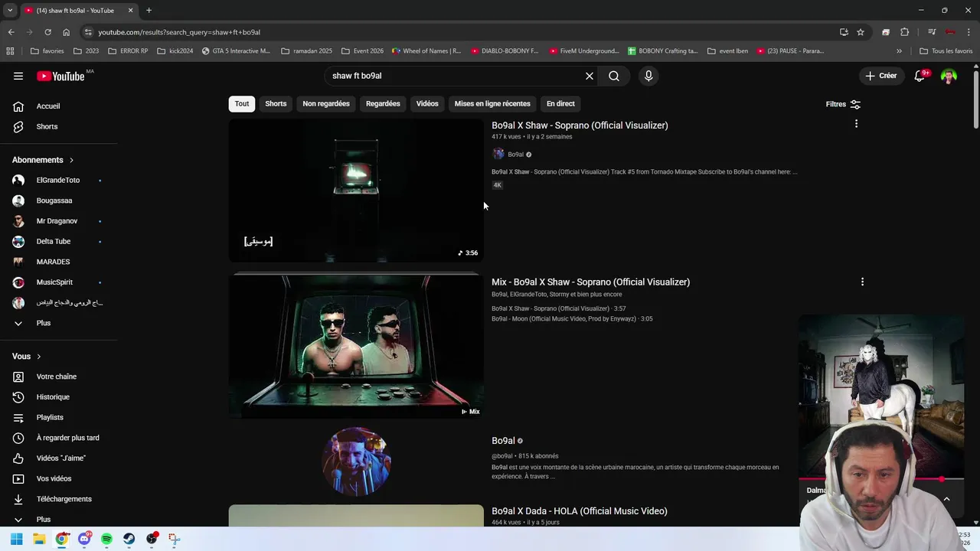Open the MARADES subscription
Image resolution: width=980 pixels, height=551 pixels.
[58, 262]
